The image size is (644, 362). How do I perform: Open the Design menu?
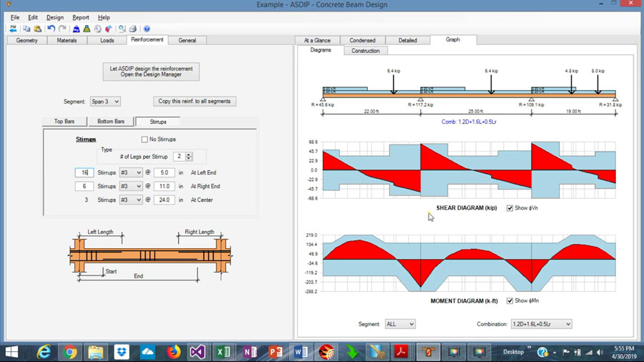pos(55,17)
